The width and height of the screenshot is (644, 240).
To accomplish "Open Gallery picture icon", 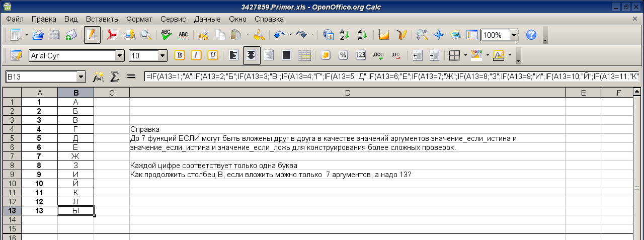I will [455, 35].
